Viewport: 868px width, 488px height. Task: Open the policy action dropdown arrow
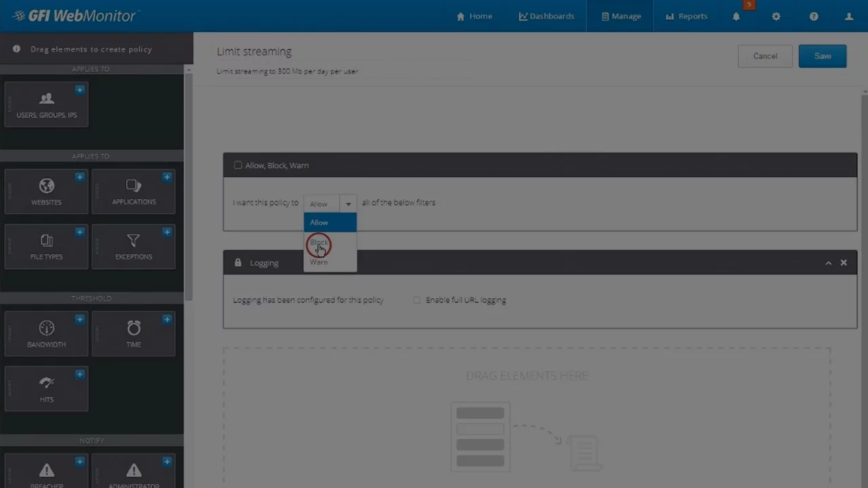pyautogui.click(x=348, y=203)
